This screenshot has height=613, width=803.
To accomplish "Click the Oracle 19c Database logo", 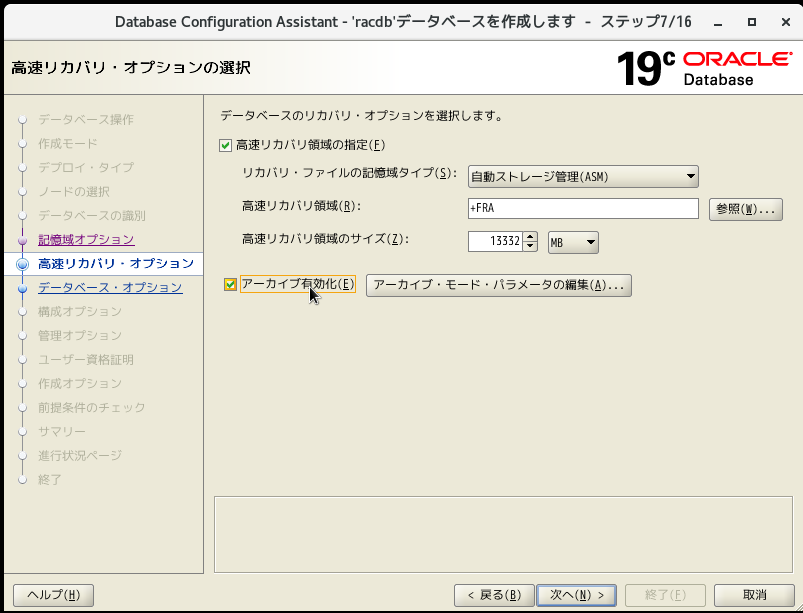I will point(705,68).
